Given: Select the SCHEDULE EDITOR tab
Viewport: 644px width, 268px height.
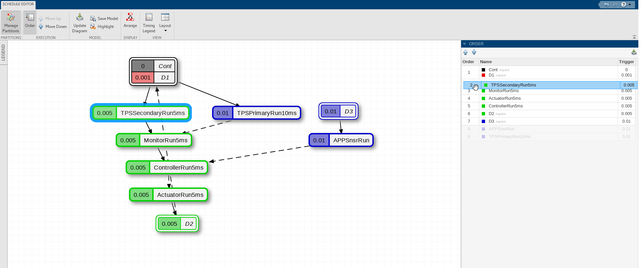Looking at the screenshot, I should click(18, 4).
